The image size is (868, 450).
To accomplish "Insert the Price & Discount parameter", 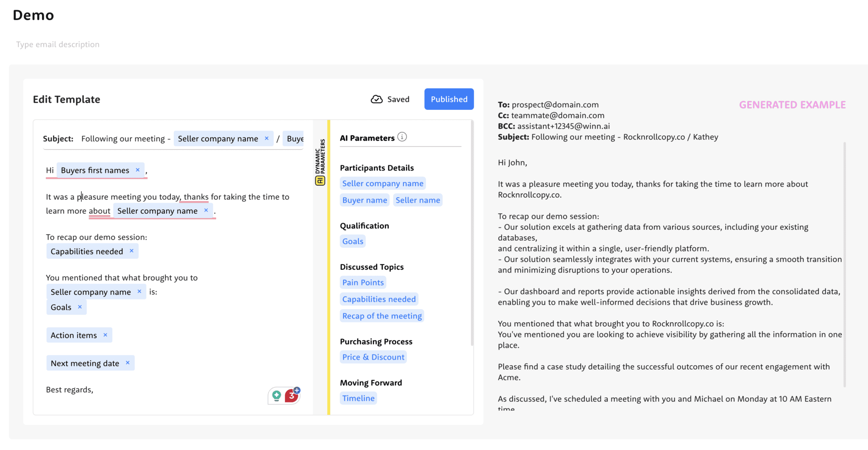I will point(373,357).
